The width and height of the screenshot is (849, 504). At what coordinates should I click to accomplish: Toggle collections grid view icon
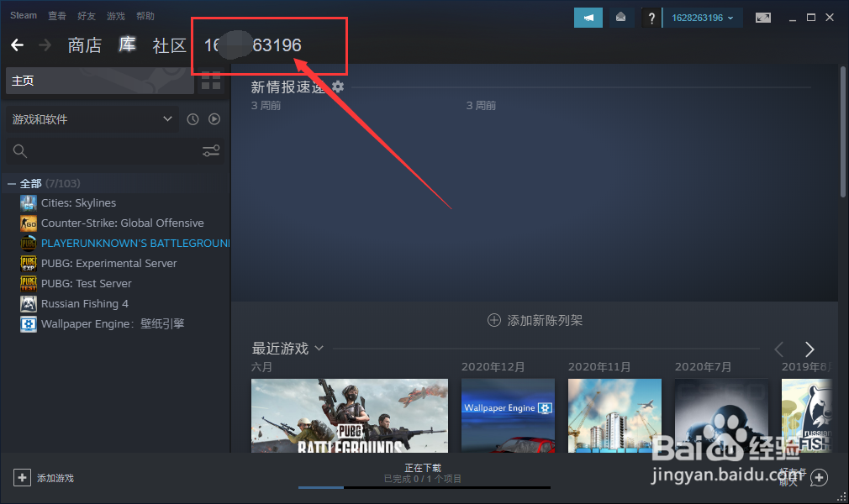click(211, 81)
